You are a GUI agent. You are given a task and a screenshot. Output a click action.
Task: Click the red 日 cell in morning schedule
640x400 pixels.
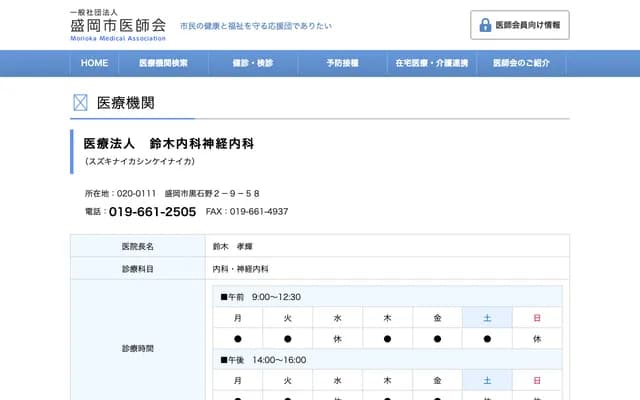(537, 318)
